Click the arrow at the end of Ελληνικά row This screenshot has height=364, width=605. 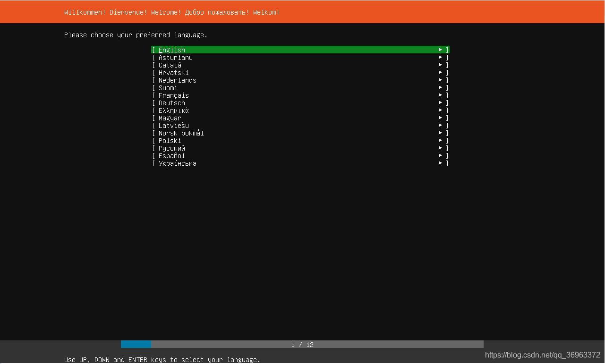[x=440, y=110]
